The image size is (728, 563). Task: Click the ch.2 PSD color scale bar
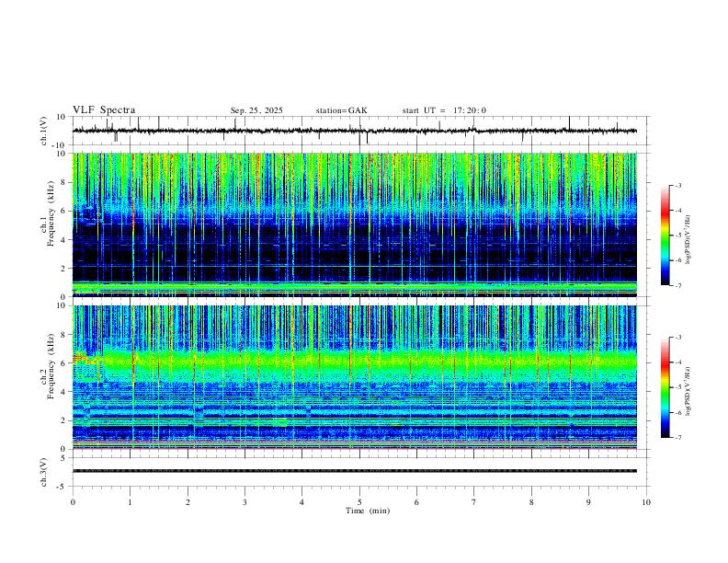[665, 387]
